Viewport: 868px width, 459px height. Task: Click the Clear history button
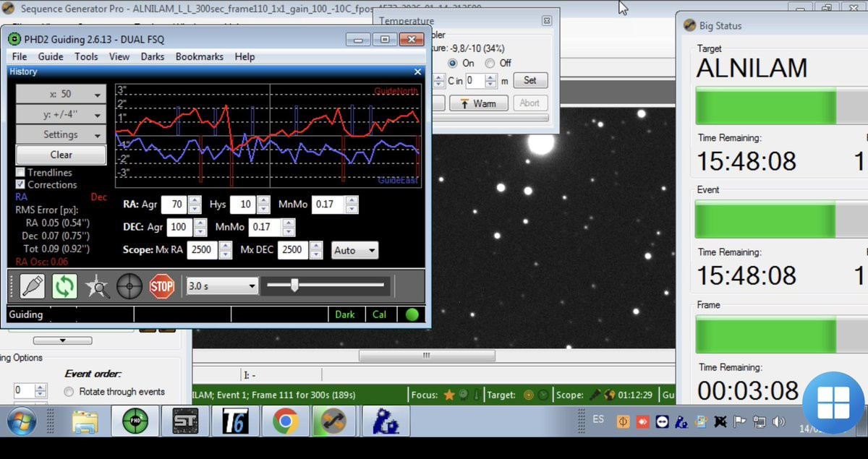pyautogui.click(x=61, y=155)
